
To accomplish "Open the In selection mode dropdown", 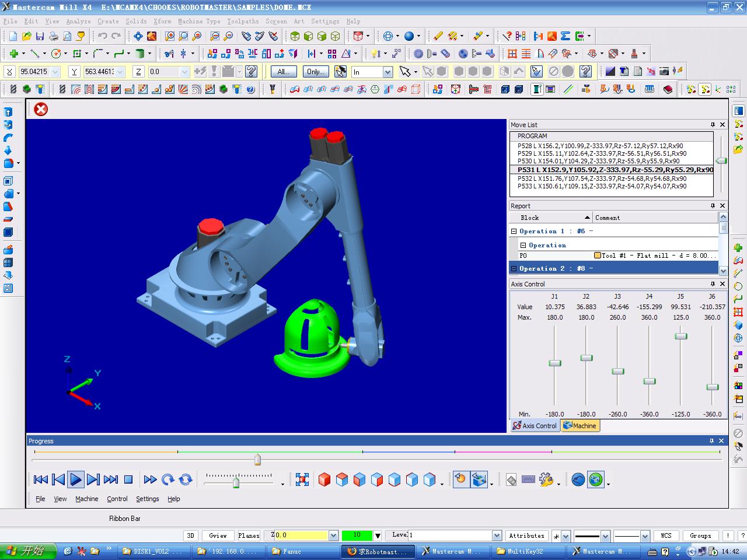I will [x=388, y=72].
